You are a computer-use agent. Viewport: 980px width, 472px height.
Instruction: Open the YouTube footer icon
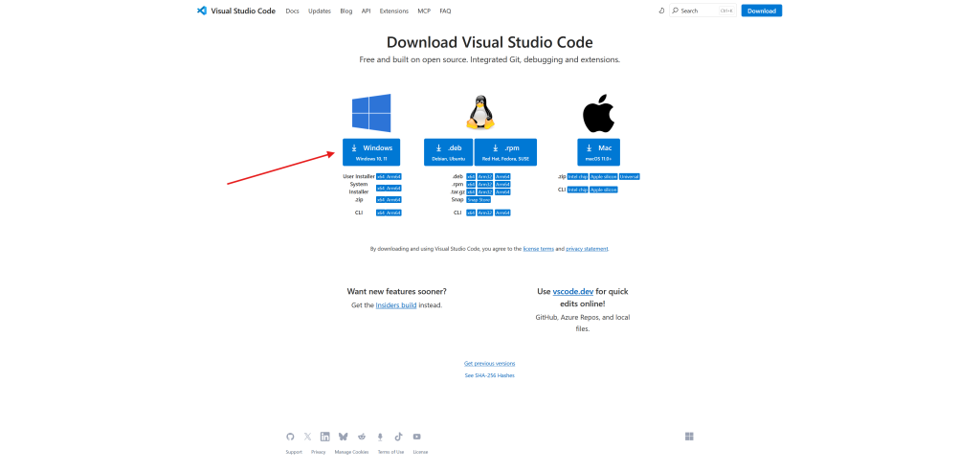click(416, 436)
